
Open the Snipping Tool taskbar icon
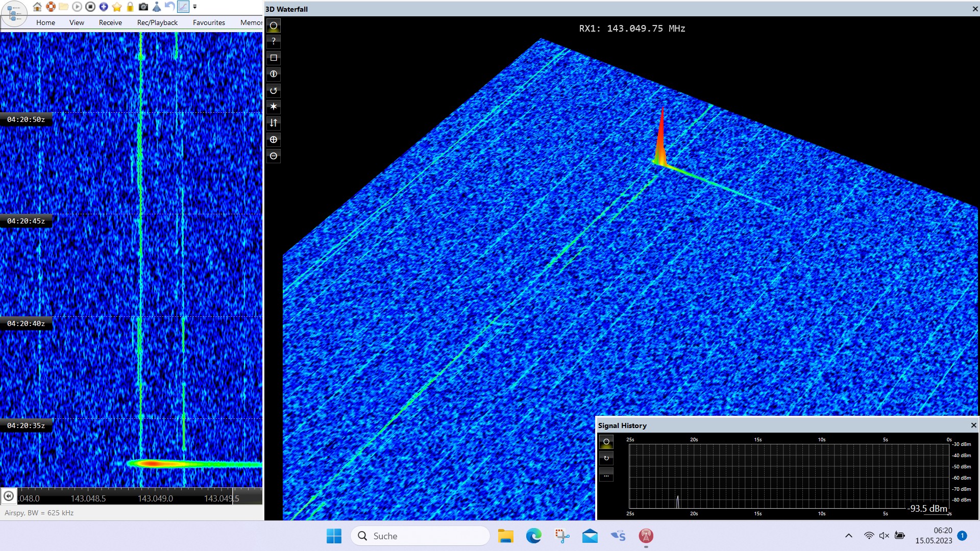click(562, 536)
